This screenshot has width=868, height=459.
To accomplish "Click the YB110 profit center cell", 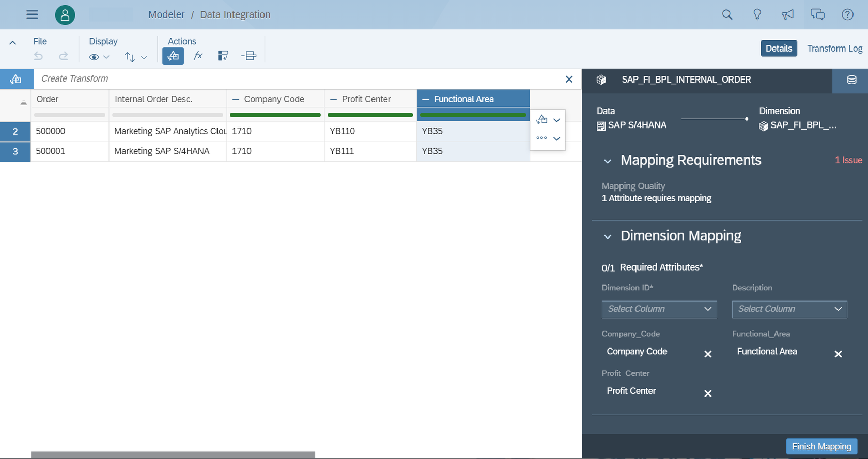I will (x=370, y=131).
